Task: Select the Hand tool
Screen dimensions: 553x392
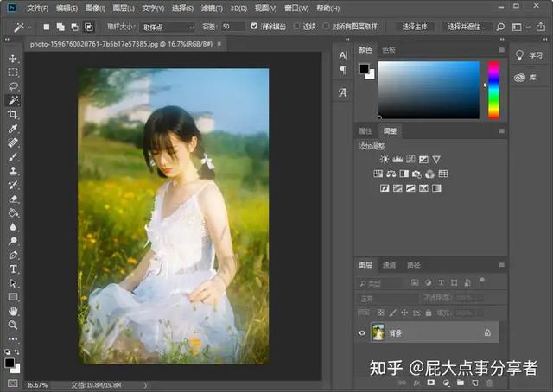Action: coord(13,311)
